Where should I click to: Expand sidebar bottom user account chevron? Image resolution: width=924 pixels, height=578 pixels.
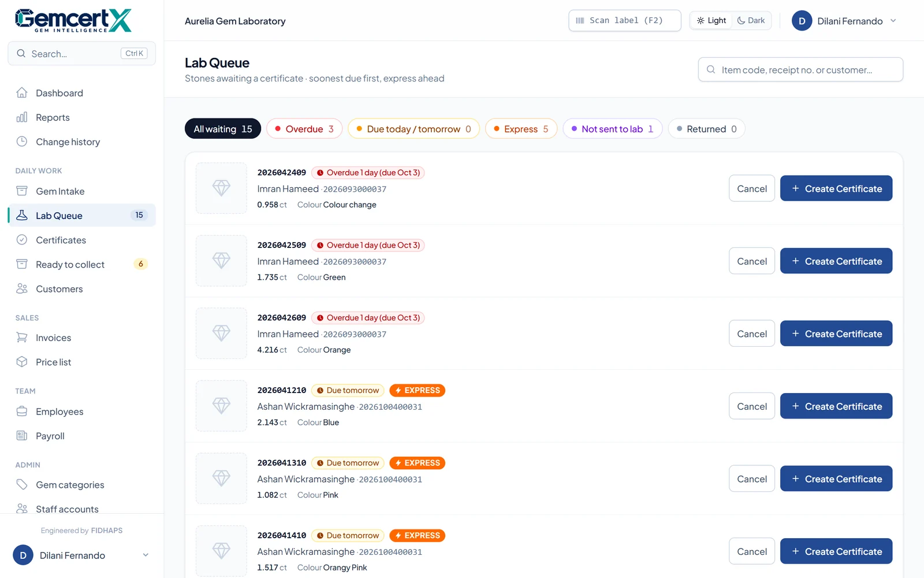(146, 555)
